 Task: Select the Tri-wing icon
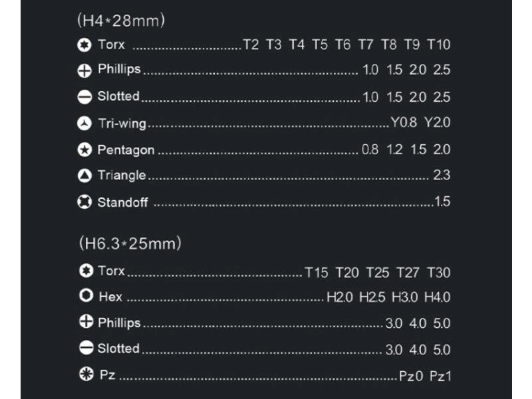click(84, 123)
